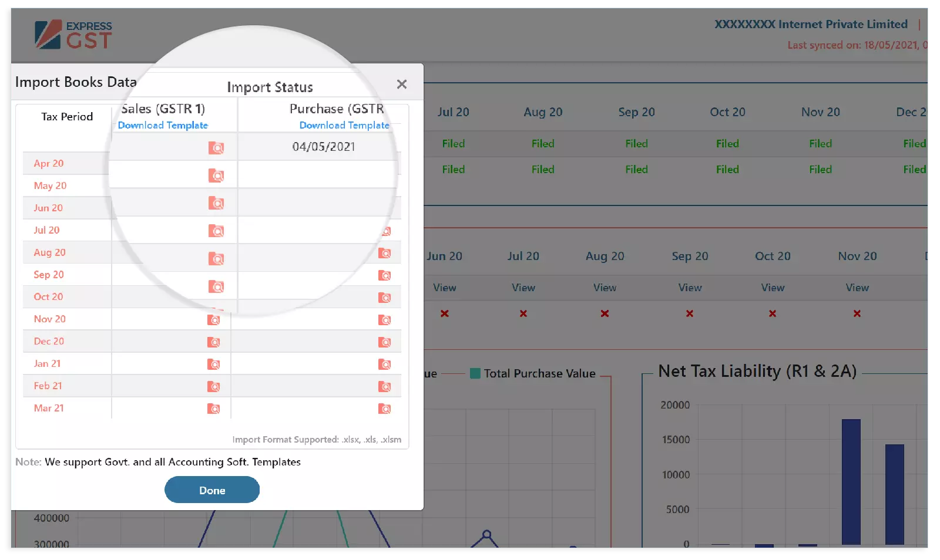This screenshot has width=940, height=560.
Task: Select the Sales import icon for Feb 21
Action: [x=214, y=387]
